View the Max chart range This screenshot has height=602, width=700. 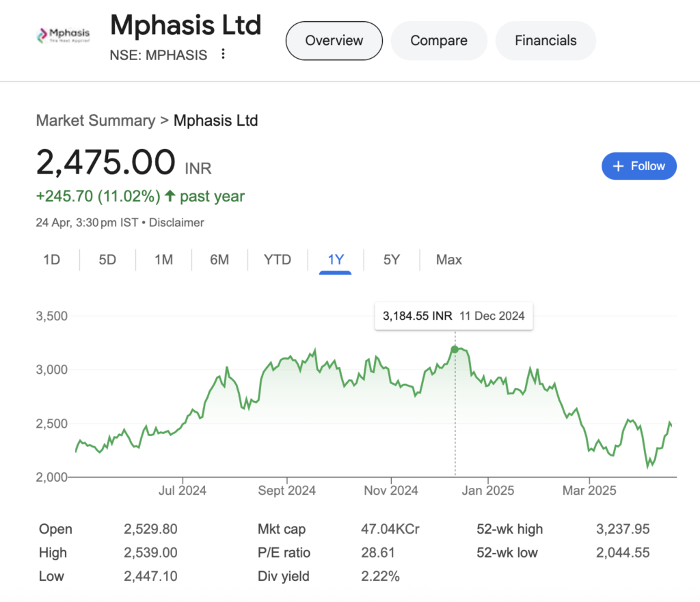click(x=448, y=260)
